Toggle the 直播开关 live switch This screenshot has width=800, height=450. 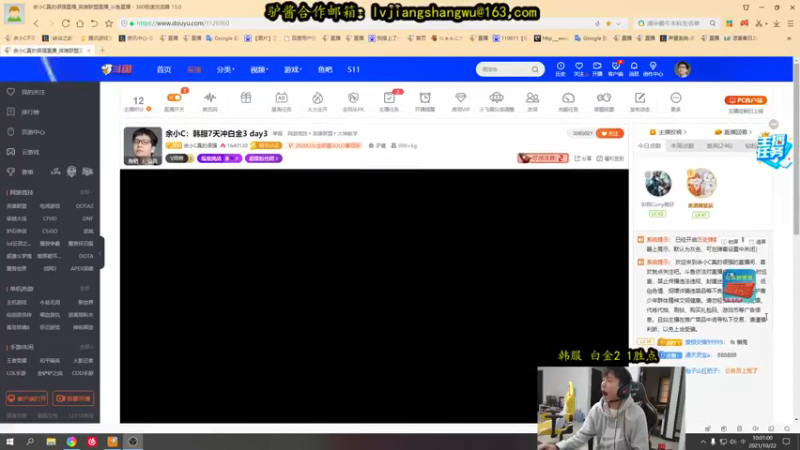(174, 97)
